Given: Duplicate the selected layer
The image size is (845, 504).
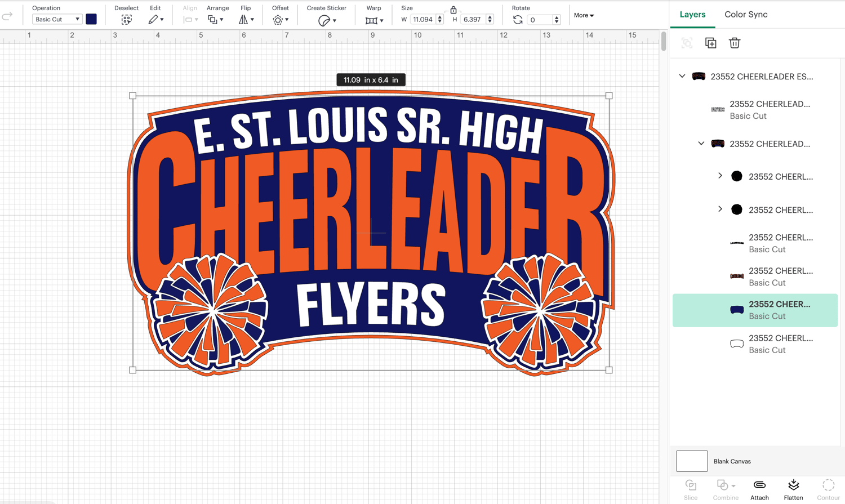Looking at the screenshot, I should click(x=711, y=43).
